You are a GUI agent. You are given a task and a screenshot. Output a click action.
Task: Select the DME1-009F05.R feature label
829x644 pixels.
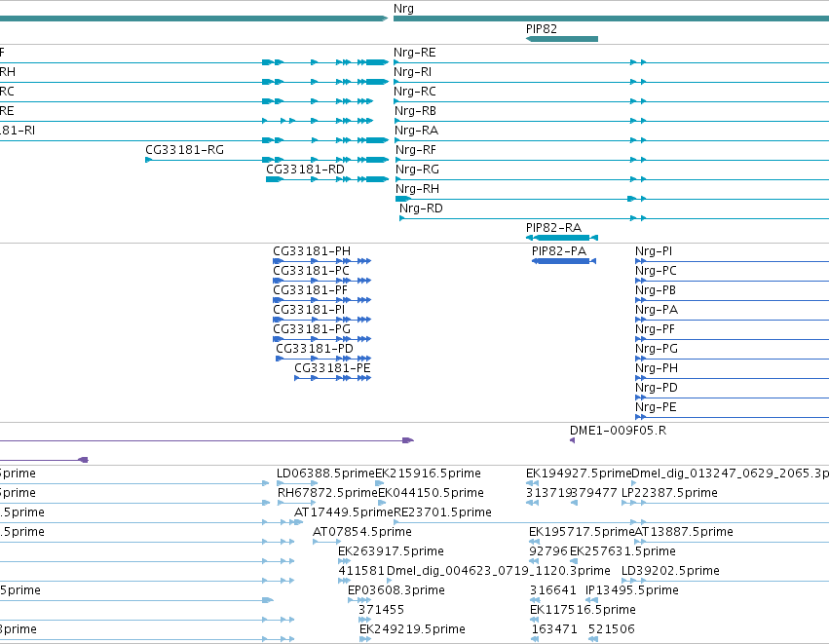[618, 431]
